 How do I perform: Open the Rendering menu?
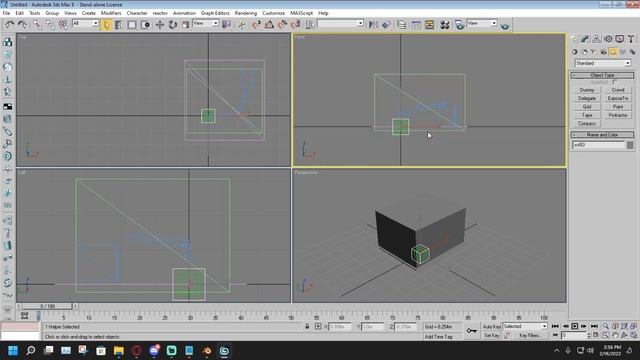pos(246,13)
